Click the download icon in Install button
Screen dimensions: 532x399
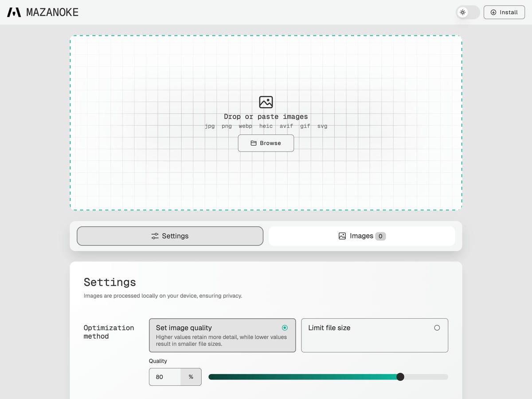pyautogui.click(x=493, y=12)
